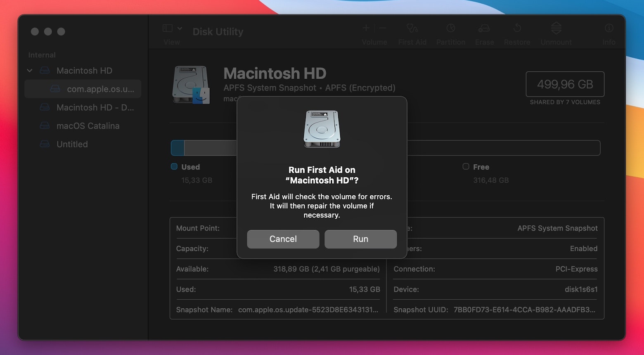Click the Used 15,33 GB table value
The height and width of the screenshot is (355, 644).
[365, 289]
